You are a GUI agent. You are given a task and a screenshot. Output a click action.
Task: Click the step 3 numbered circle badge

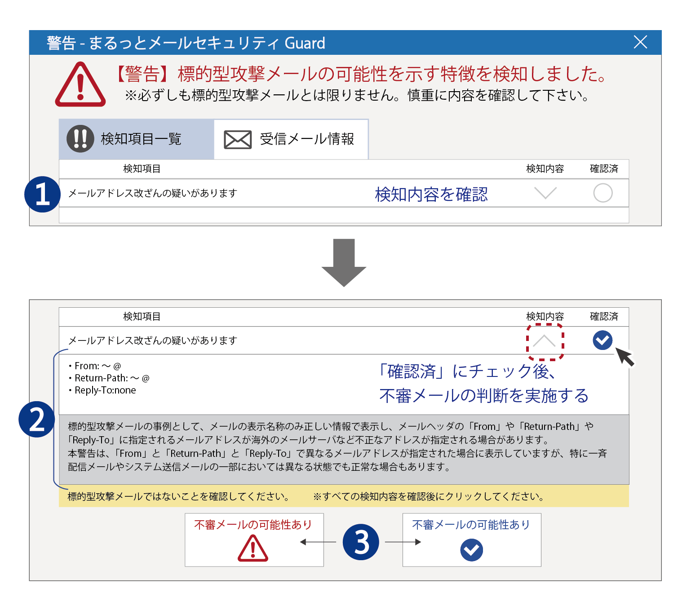(361, 542)
